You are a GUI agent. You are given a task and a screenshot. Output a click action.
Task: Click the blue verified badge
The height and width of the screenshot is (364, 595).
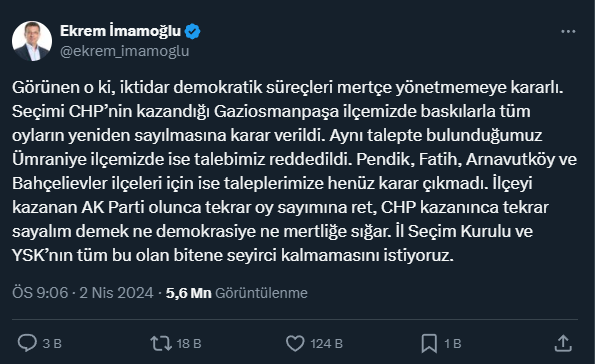point(192,32)
